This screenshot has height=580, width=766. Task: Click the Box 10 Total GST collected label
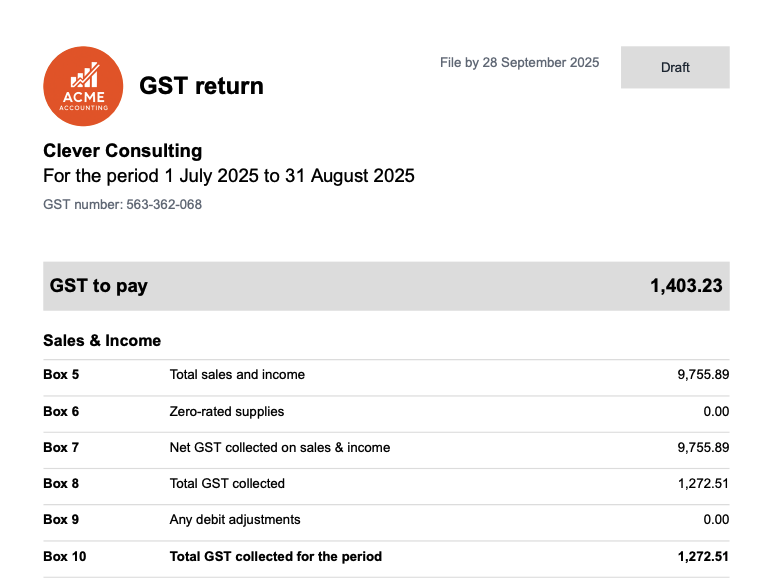point(276,557)
